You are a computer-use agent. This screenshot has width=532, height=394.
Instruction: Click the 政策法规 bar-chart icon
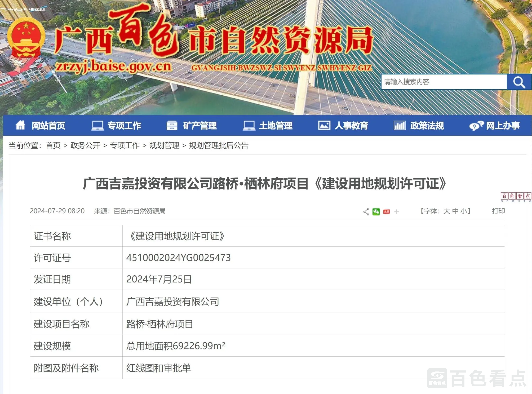[399, 125]
